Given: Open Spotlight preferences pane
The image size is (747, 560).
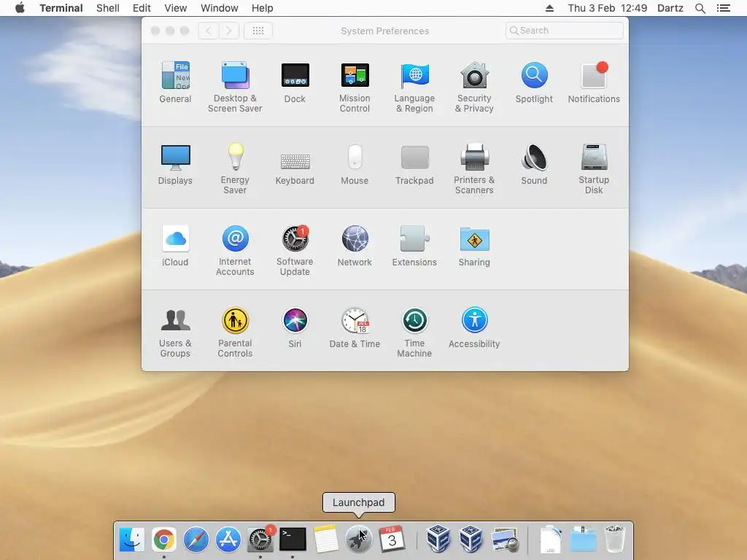Looking at the screenshot, I should click(534, 82).
